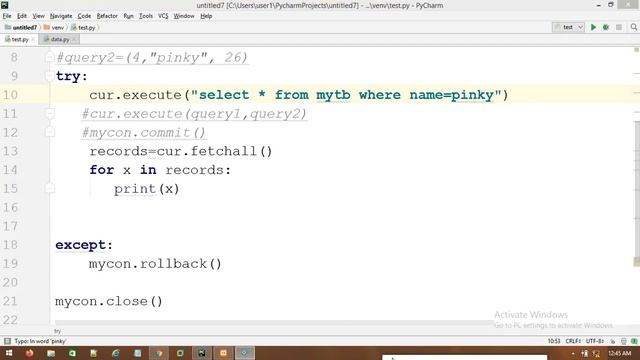Change UTF-8 file encoding in status bar
This screenshot has height=360, width=640.
pos(595,341)
